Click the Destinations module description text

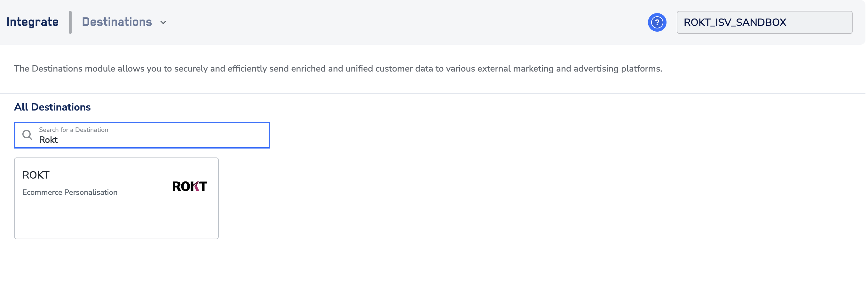(338, 69)
